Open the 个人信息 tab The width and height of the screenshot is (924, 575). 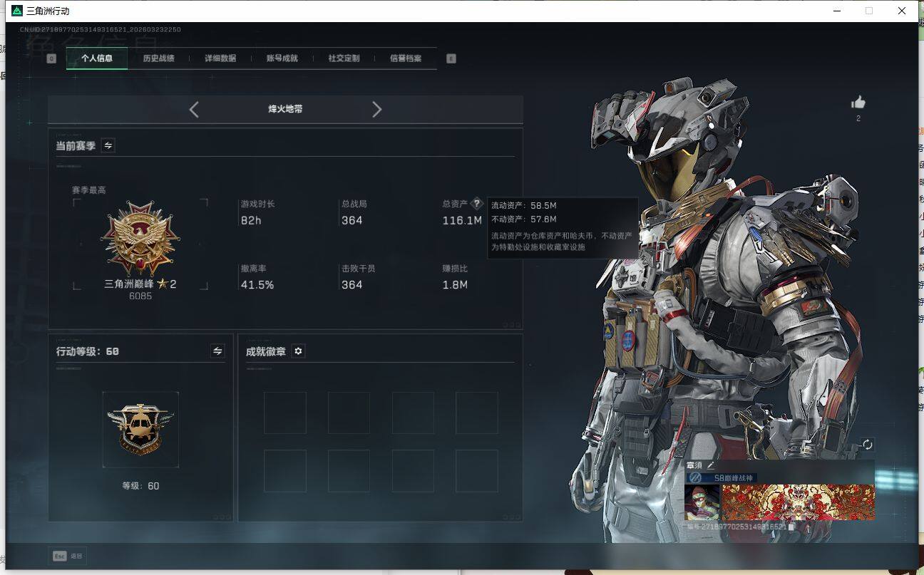97,58
